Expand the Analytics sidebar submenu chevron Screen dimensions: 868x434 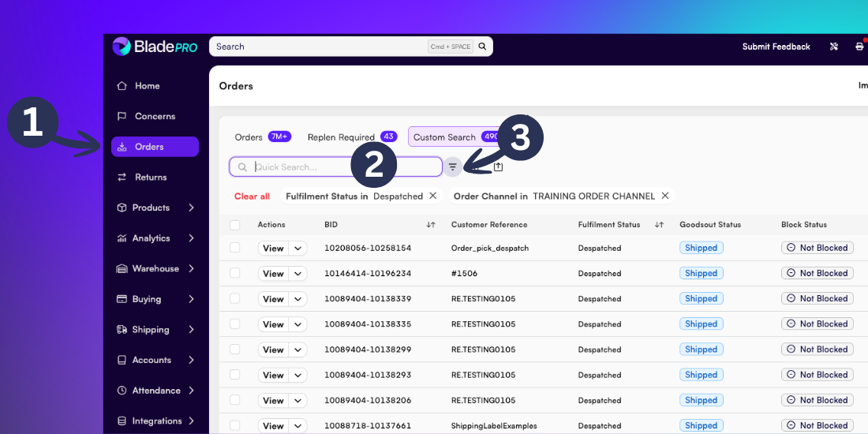click(x=191, y=238)
